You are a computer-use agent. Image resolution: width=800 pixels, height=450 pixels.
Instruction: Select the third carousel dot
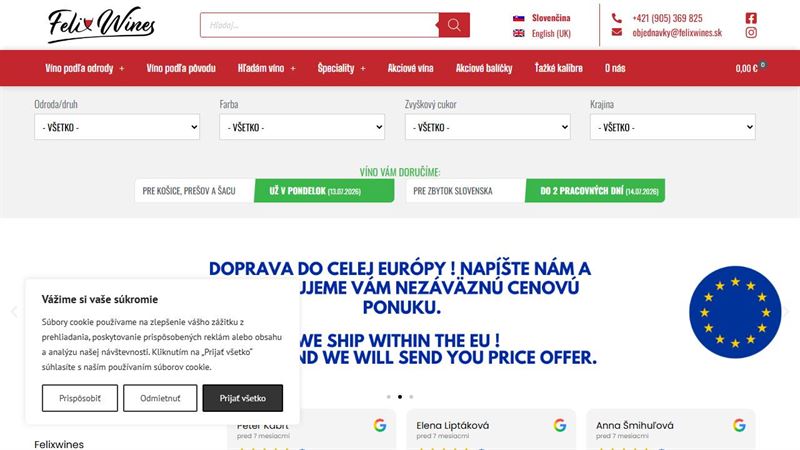point(411,396)
